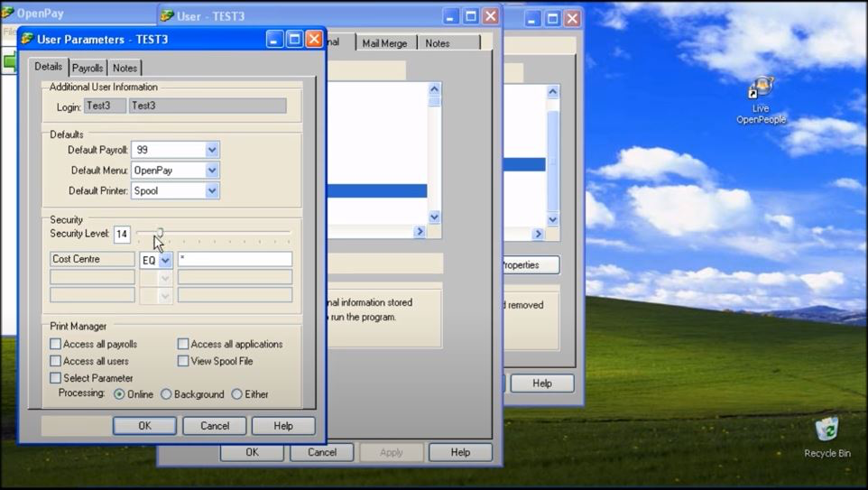Screen dimensions: 868x490
Task: Expand the Default Payroll dropdown
Action: point(211,150)
